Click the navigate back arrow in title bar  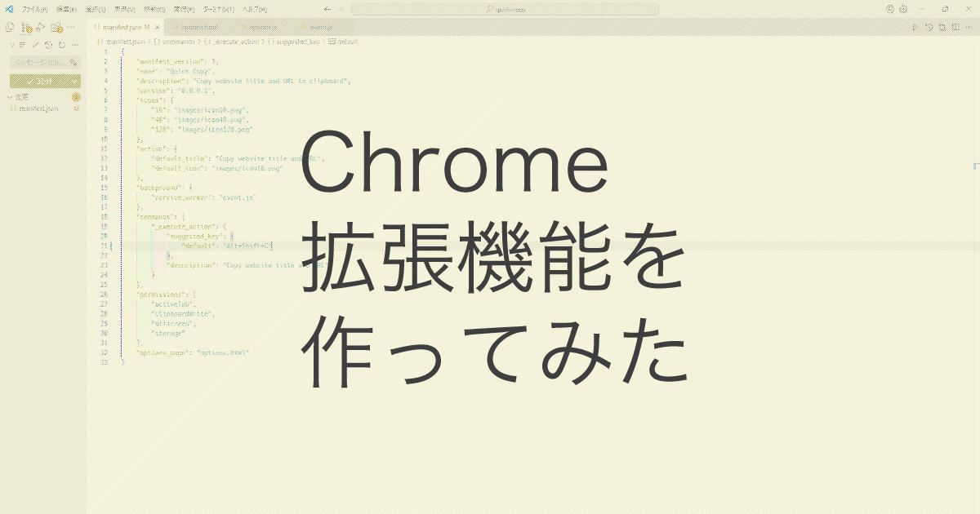(327, 9)
